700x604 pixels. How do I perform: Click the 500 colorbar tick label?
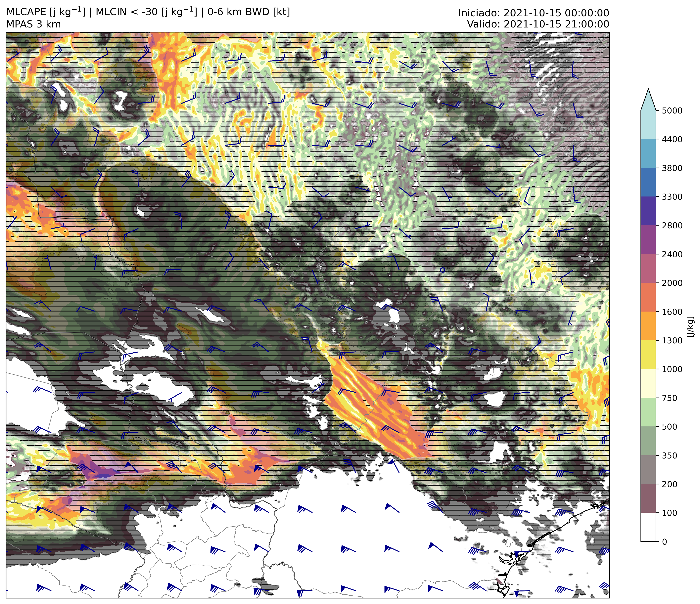[670, 427]
